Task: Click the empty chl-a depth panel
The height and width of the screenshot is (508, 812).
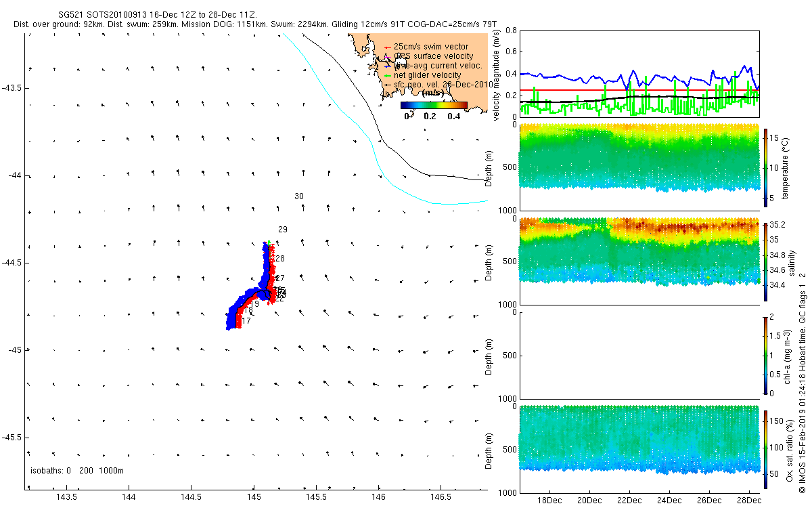Action: tap(639, 355)
